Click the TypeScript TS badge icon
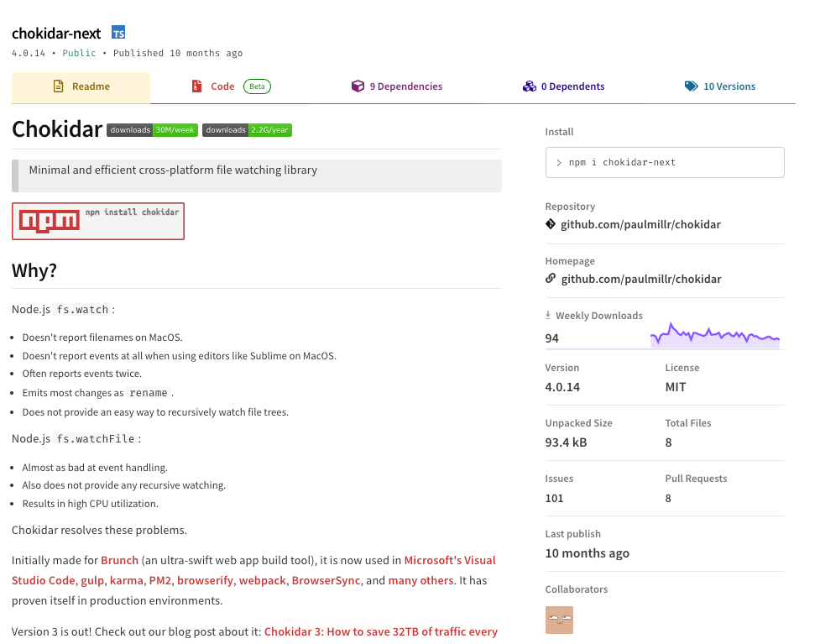Screen dimensions: 820x644 click(118, 34)
